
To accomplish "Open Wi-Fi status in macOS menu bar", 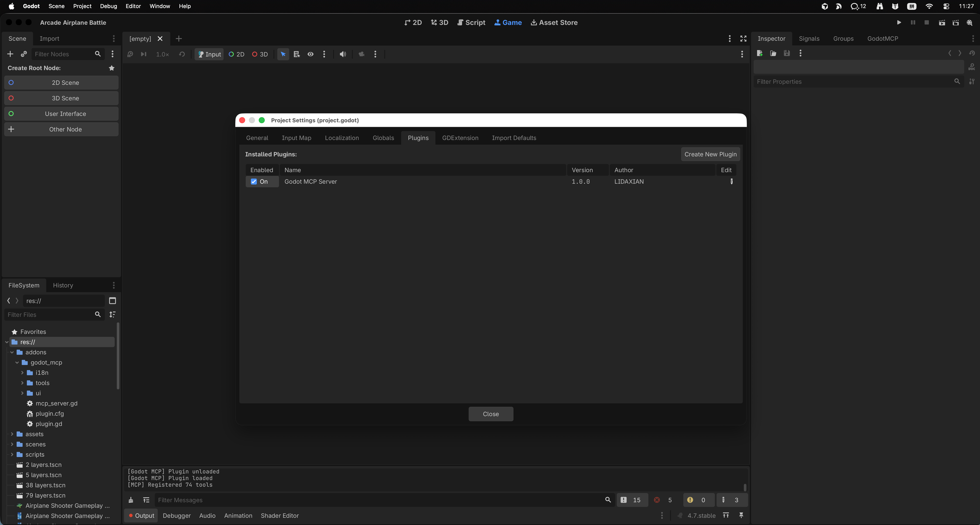I will point(929,6).
